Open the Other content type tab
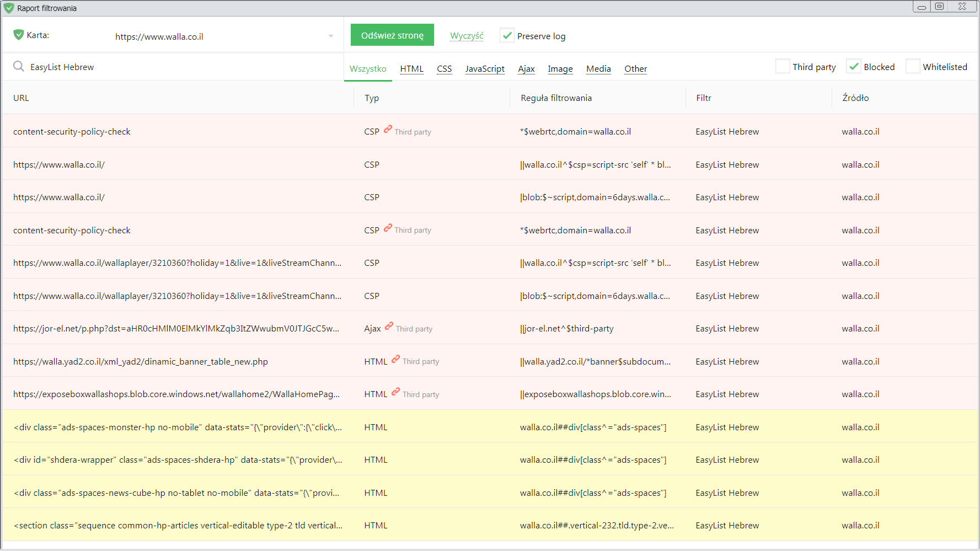 tap(635, 68)
